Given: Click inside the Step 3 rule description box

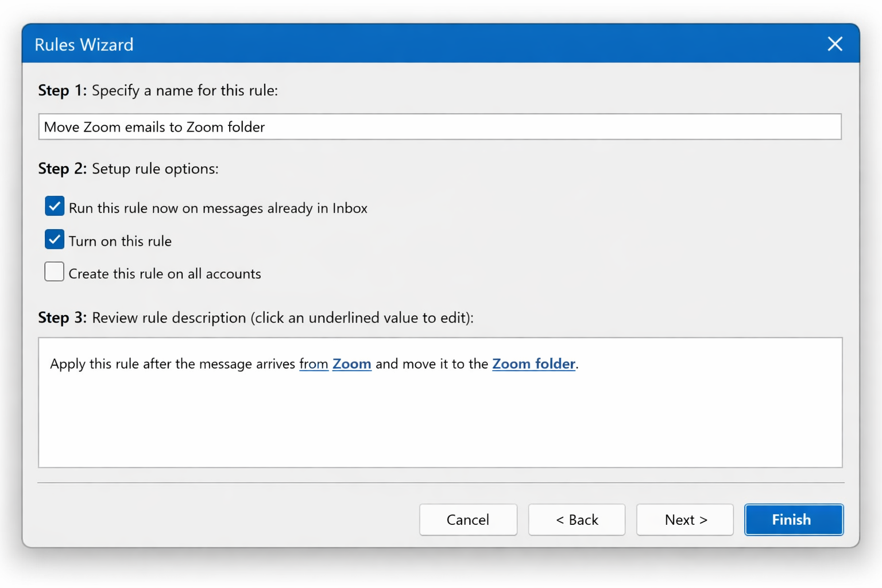Looking at the screenshot, I should 439,413.
